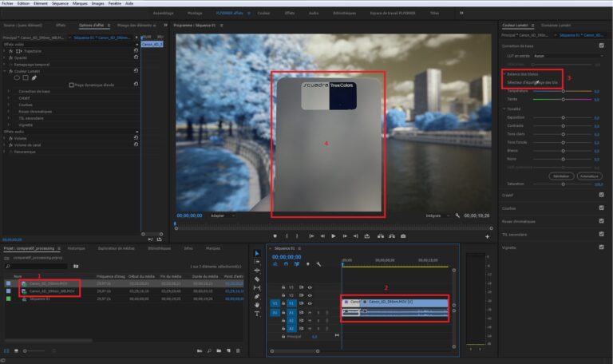Switch to Audio workspace tab
This screenshot has height=364, width=613.
(314, 13)
